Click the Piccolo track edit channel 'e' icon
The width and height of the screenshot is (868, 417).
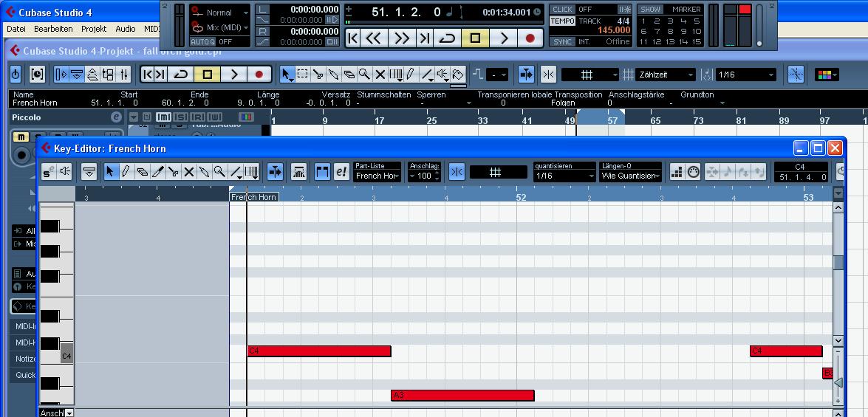(116, 117)
